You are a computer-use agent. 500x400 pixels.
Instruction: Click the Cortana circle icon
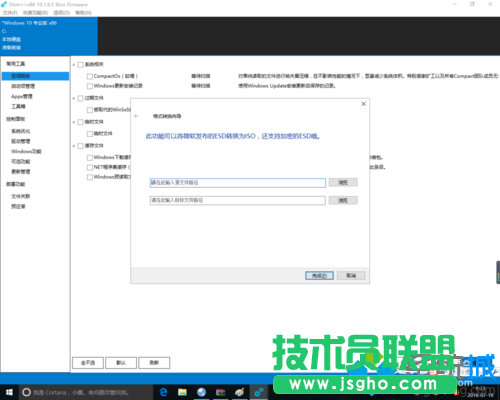[26, 392]
